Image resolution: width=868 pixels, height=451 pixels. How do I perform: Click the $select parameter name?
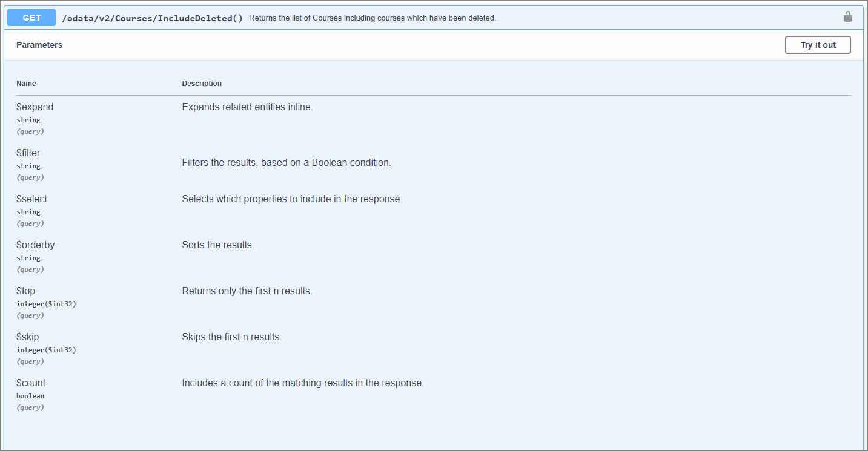31,199
